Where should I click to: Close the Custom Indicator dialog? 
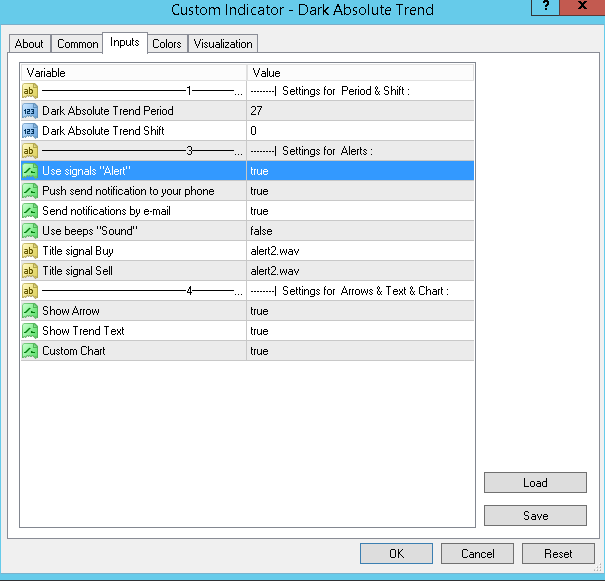pyautogui.click(x=582, y=7)
